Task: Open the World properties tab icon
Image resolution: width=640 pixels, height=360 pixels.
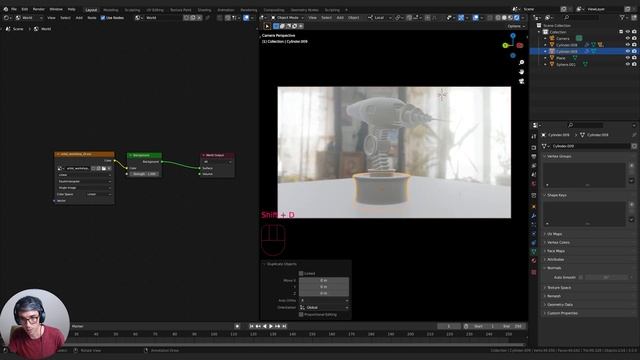Action: coord(534,184)
